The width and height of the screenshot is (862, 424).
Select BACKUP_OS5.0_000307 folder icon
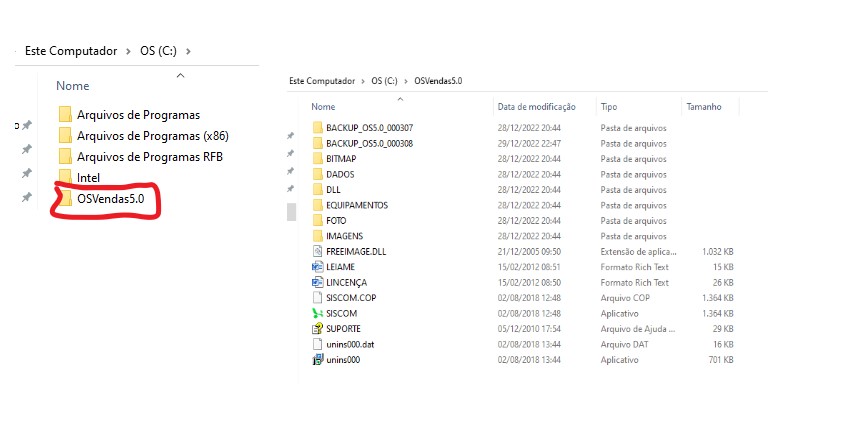click(317, 128)
